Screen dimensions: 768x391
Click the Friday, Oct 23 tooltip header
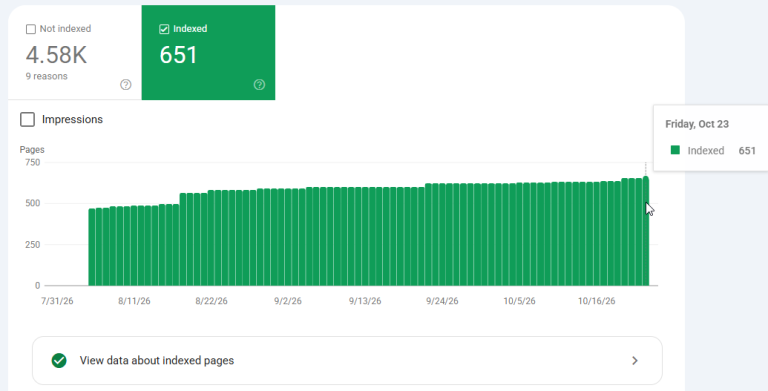tap(697, 124)
